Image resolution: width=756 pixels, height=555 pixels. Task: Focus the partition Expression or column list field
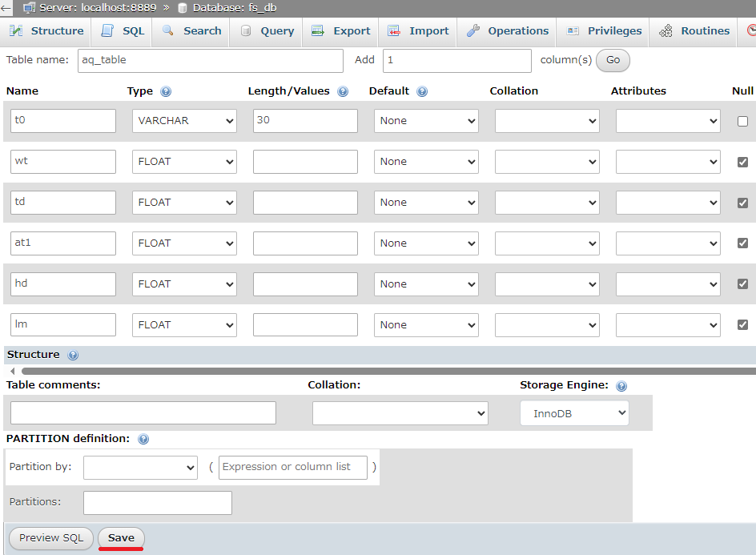[292, 468]
